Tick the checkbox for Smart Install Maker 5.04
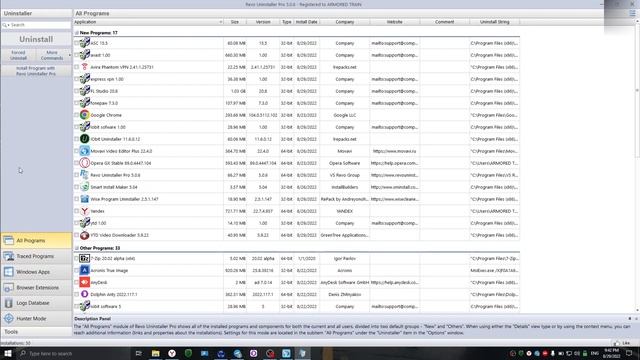This screenshot has width=640, height=360. tap(76, 187)
